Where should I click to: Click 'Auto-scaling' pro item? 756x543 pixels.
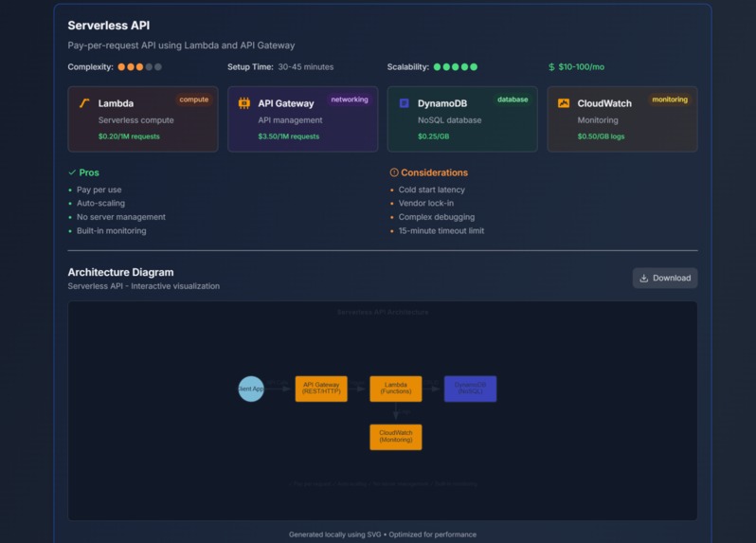click(100, 203)
